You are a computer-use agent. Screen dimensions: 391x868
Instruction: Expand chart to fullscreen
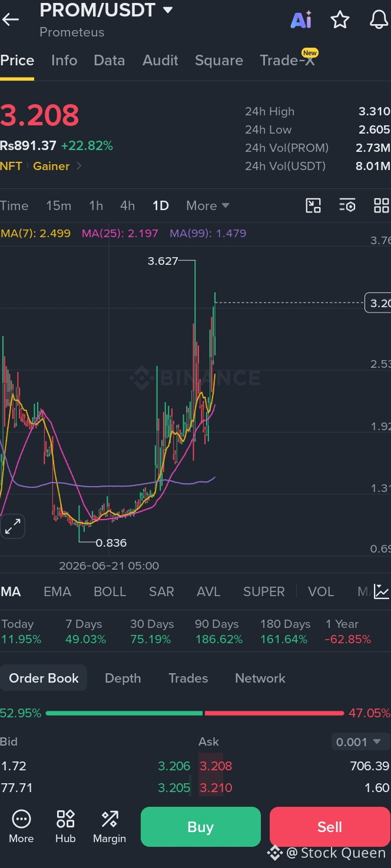point(12,527)
